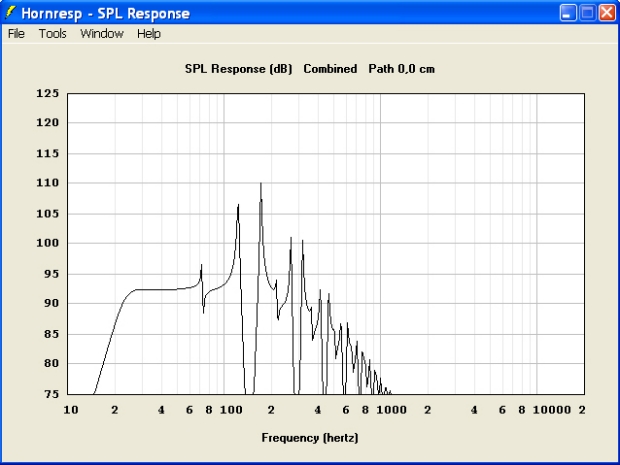
Task: Click the 125 dB y-axis label
Action: click(x=47, y=93)
